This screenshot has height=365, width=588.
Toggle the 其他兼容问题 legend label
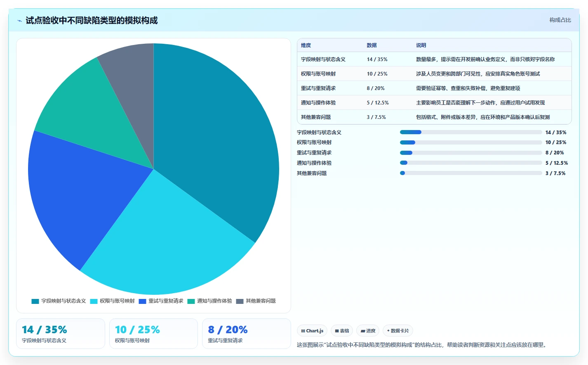tap(261, 301)
